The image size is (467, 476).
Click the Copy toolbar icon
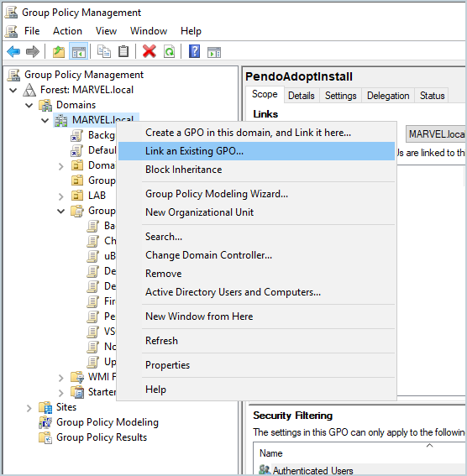(x=104, y=51)
